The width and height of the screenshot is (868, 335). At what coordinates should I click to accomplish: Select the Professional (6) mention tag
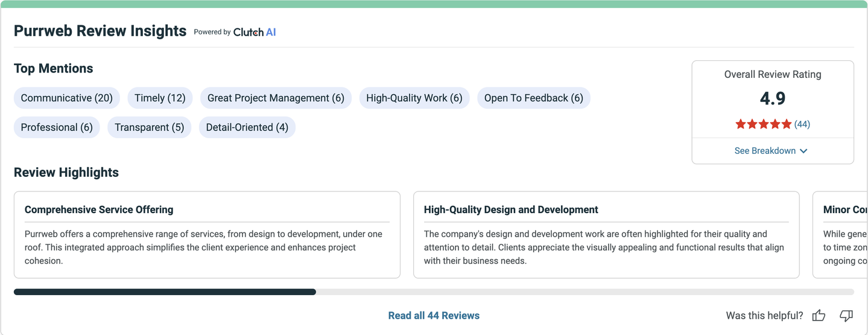pos(57,127)
